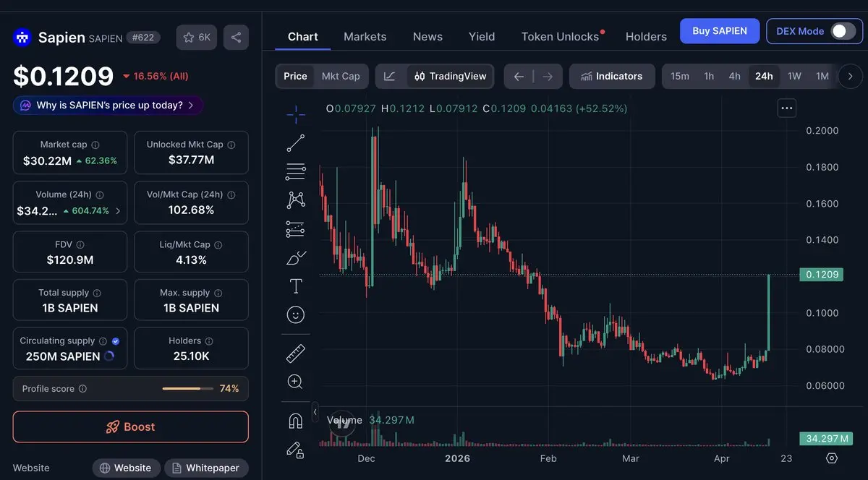This screenshot has height=480, width=868.
Task: Click the Boost button
Action: (130, 427)
